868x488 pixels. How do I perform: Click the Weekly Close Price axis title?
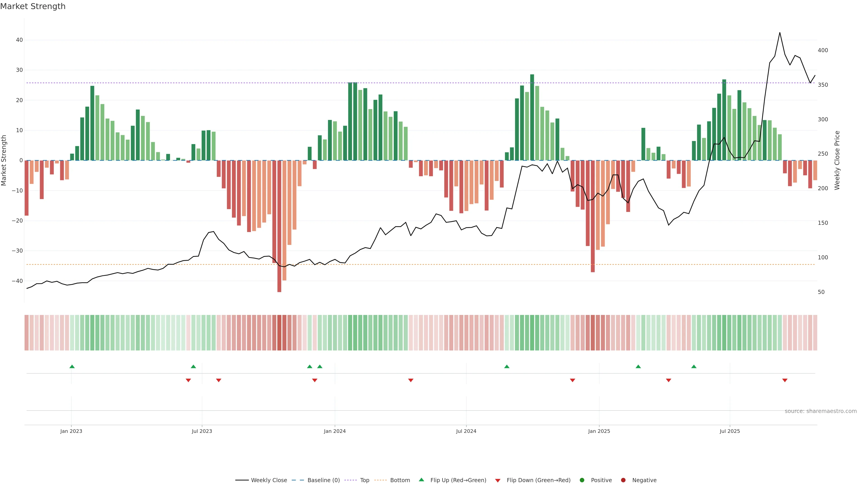click(837, 160)
